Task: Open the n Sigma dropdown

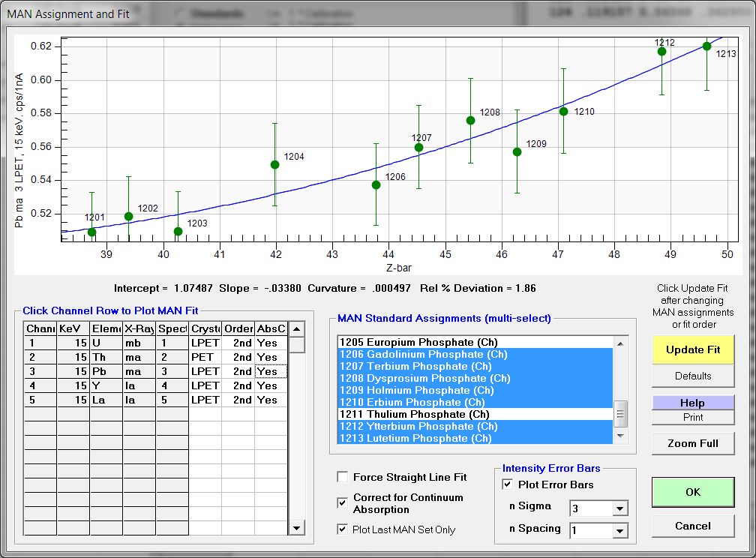Action: tap(619, 509)
